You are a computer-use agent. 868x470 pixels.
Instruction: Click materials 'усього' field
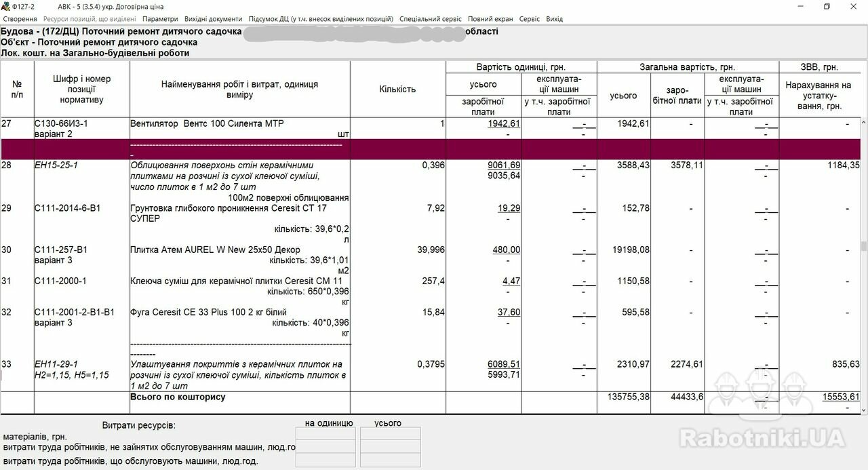pos(390,433)
